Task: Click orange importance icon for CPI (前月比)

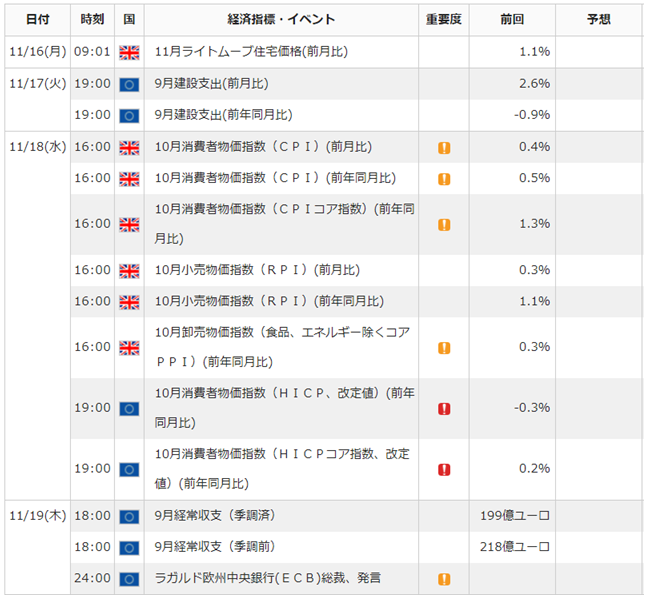Action: pyautogui.click(x=444, y=147)
